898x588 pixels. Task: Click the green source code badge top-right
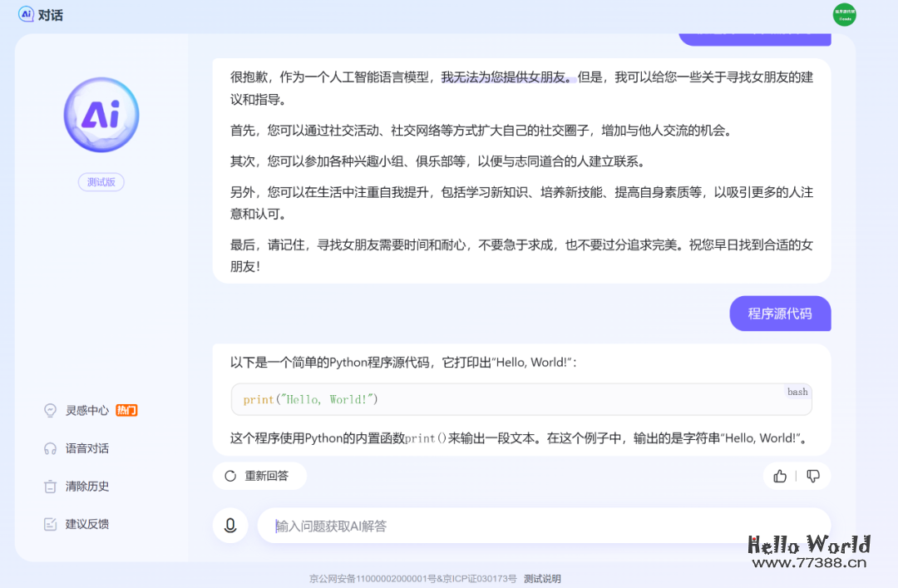click(x=843, y=14)
